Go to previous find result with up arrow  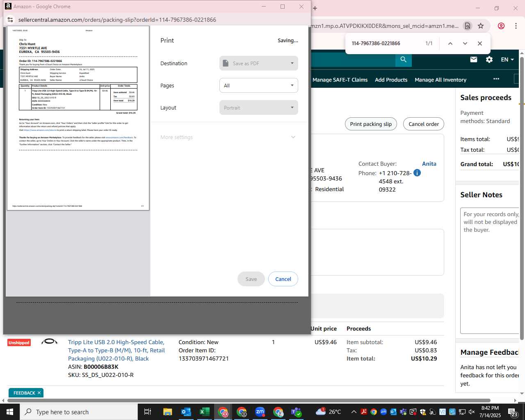[450, 43]
